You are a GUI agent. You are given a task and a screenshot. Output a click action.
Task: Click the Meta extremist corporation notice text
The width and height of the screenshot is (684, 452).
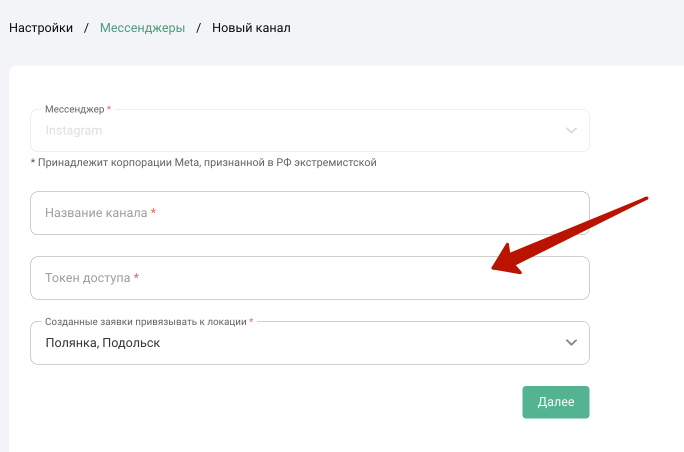[x=204, y=162]
